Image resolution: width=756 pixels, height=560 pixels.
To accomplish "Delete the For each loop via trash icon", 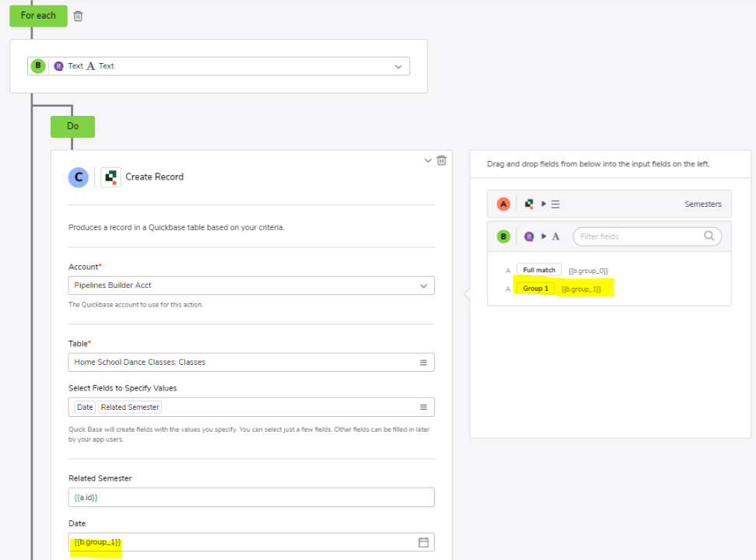I will click(78, 16).
